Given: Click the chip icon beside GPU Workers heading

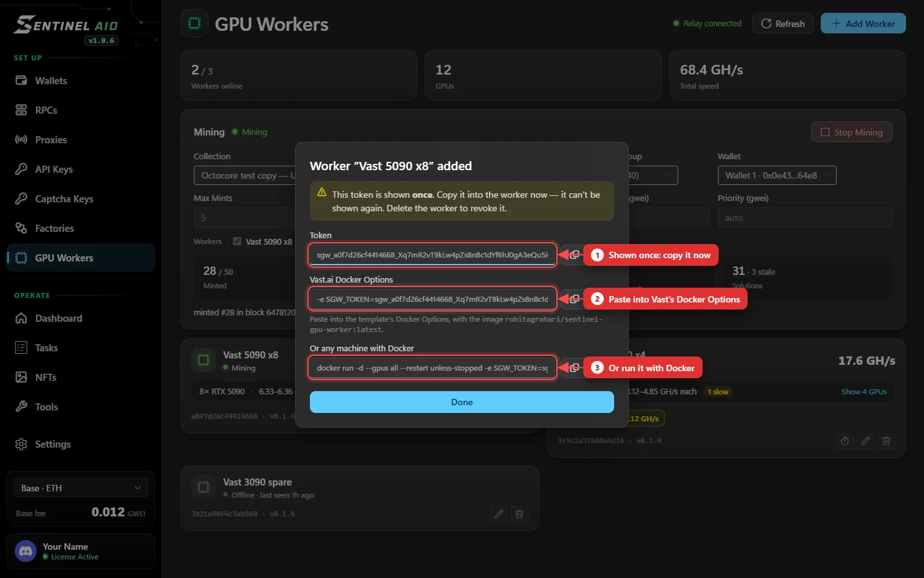Looking at the screenshot, I should point(194,24).
